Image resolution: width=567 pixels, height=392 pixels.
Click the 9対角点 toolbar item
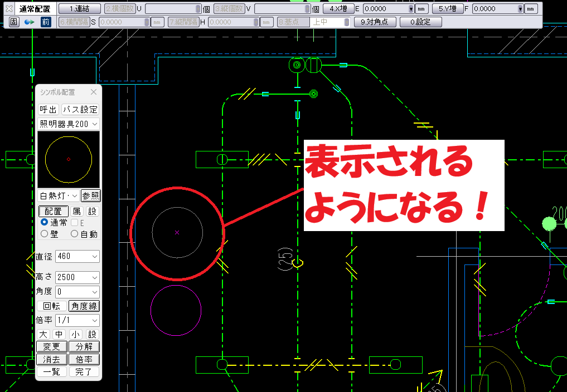tap(375, 21)
